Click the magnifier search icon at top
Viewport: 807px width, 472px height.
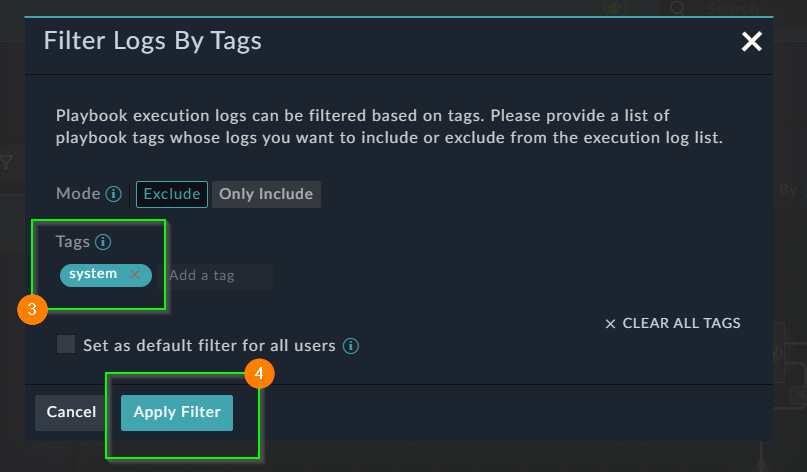678,8
